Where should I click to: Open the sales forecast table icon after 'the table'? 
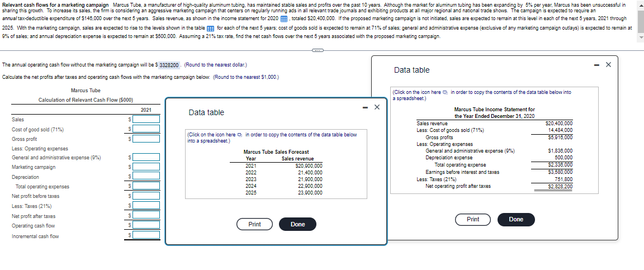[210, 29]
